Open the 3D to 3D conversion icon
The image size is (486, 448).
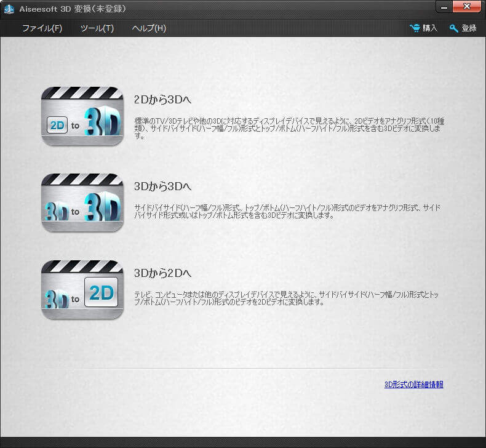pos(82,202)
